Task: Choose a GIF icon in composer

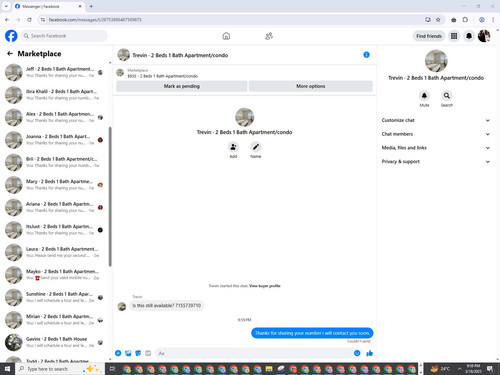Action: tap(148, 353)
